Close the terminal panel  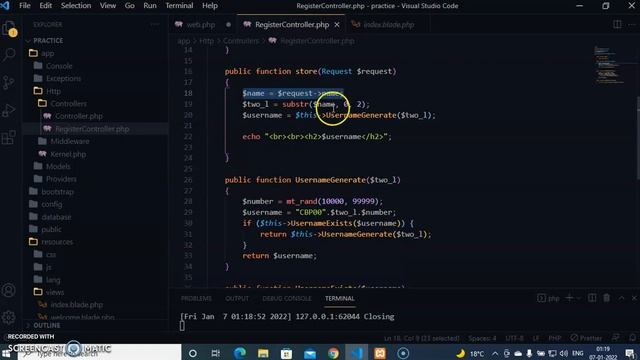pos(634,298)
